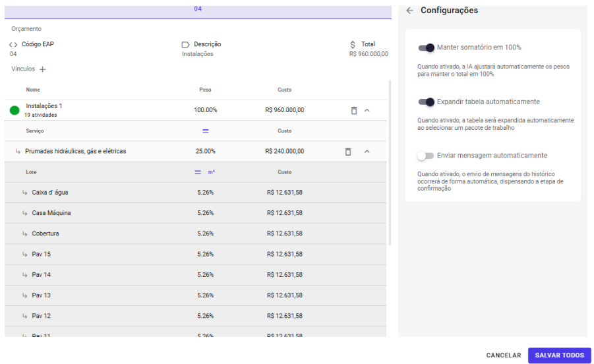
Task: Click SALVAR TODOS button
Action: pos(560,355)
